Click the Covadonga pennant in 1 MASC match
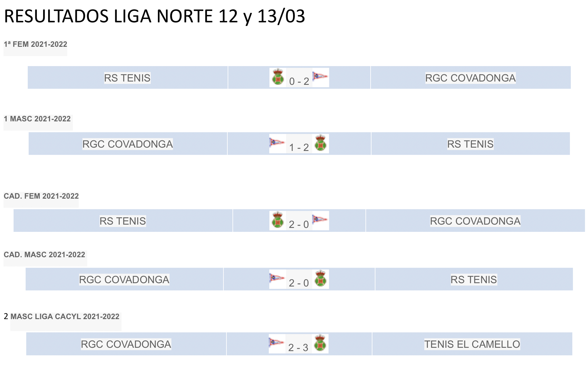 [277, 142]
